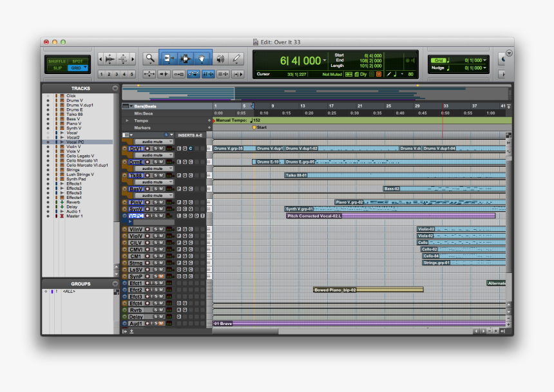The width and height of the screenshot is (554, 392).
Task: Select Vocal PC in Tracks list
Action: 75,142
